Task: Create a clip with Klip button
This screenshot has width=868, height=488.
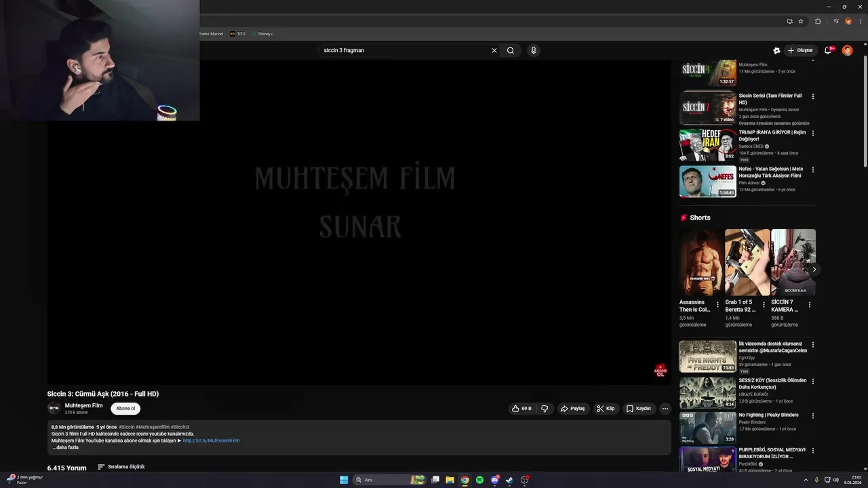Action: (x=606, y=409)
